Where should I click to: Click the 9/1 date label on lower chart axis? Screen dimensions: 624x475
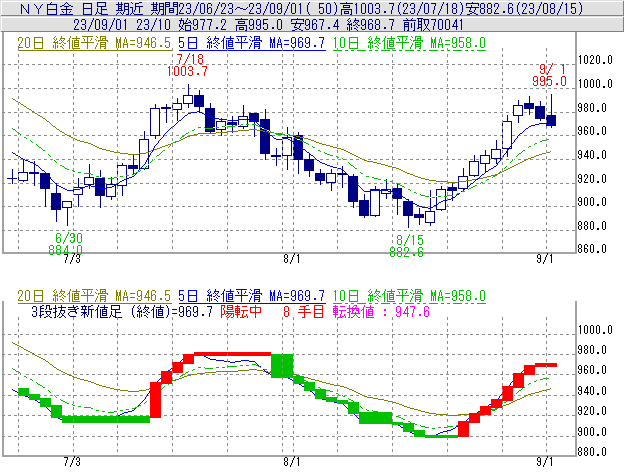(x=544, y=462)
